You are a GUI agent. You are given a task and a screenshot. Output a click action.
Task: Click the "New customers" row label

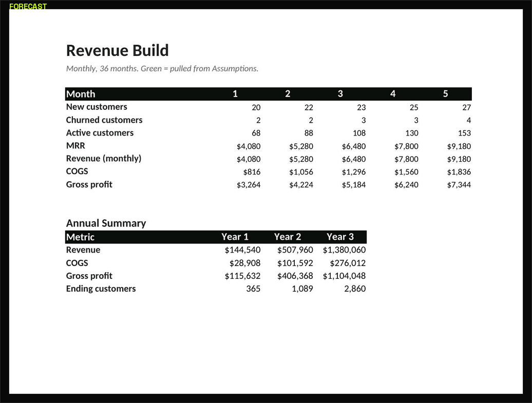(x=97, y=107)
